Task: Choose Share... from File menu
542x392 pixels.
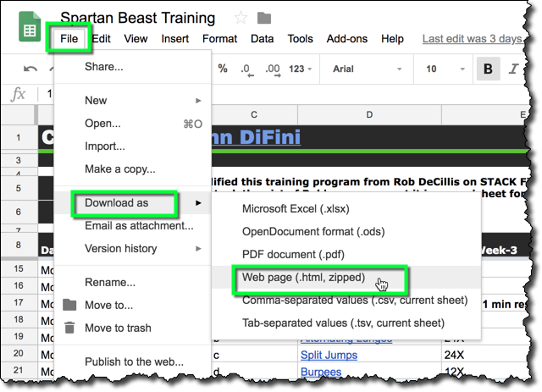Action: (132, 66)
